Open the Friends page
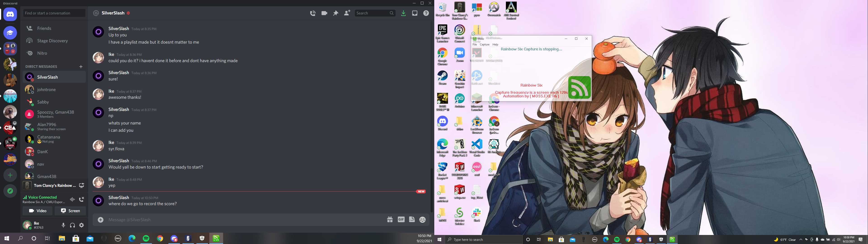This screenshot has height=244, width=868. (54, 28)
